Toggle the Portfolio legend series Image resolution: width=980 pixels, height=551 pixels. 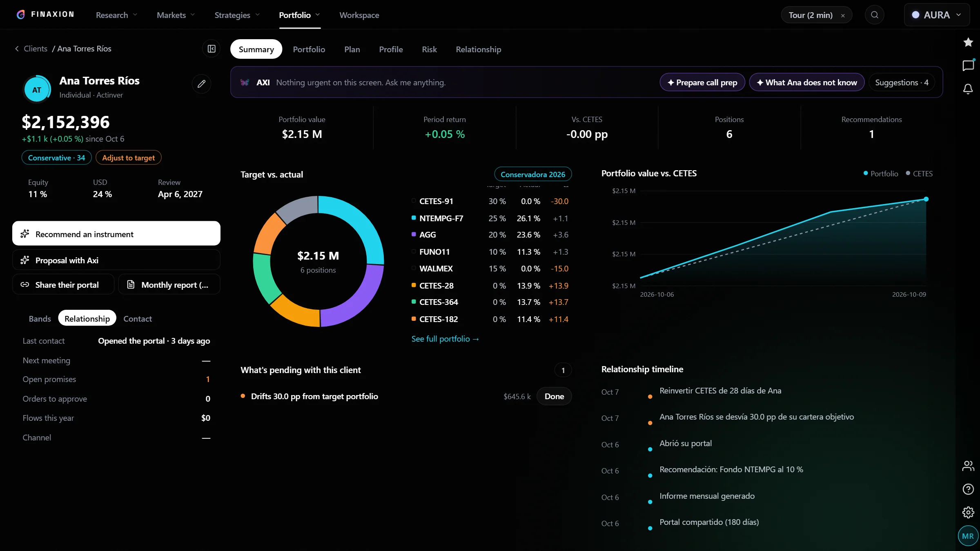click(x=881, y=173)
